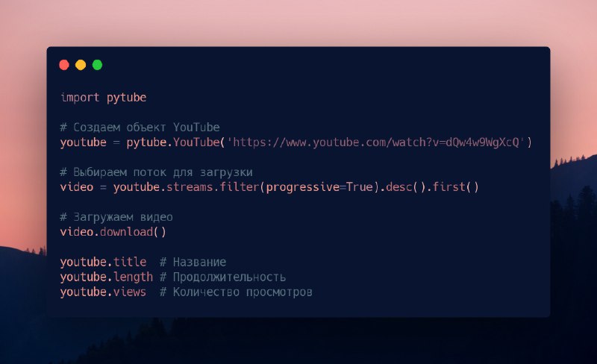Viewport: 597px width, 364px height.
Task: Click the first() method call
Action: [x=455, y=187]
